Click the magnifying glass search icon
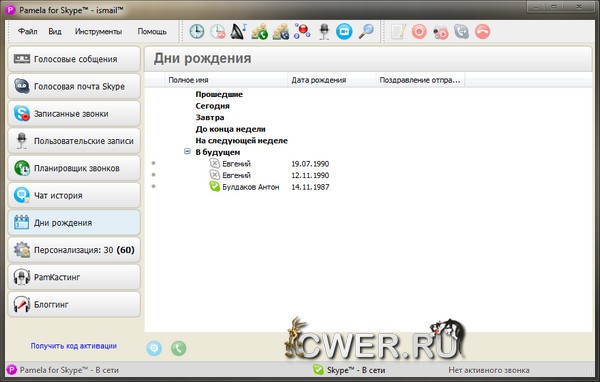Image resolution: width=600 pixels, height=382 pixels. click(366, 31)
